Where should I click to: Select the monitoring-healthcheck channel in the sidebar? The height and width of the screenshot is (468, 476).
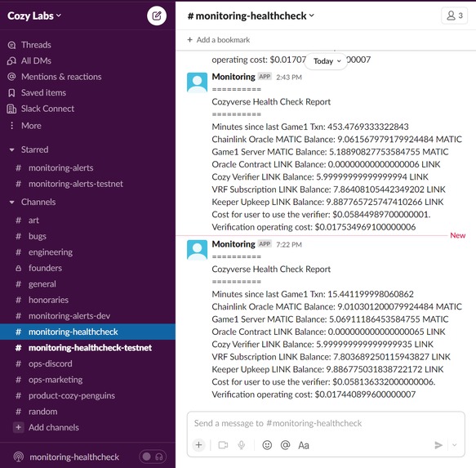click(x=87, y=332)
